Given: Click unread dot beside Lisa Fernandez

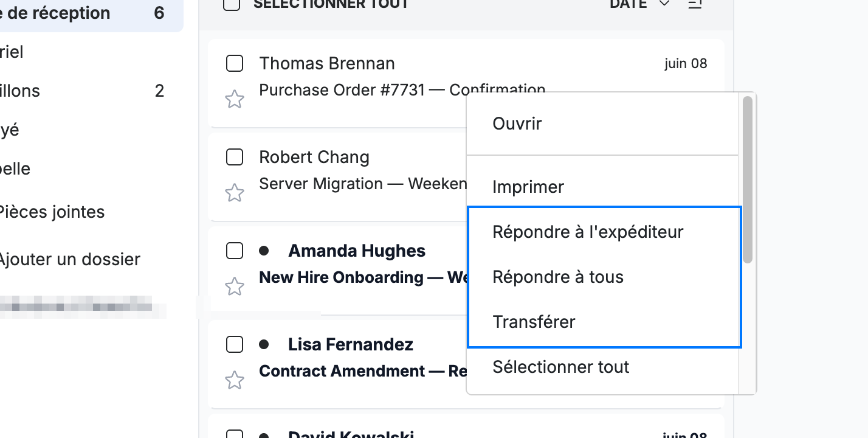Looking at the screenshot, I should coord(264,344).
